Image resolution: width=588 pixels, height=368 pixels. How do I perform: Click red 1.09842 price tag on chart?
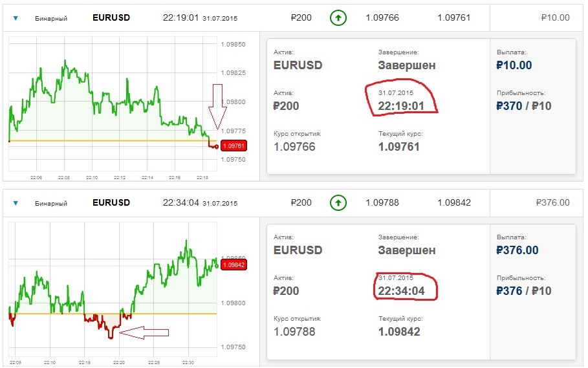point(232,265)
